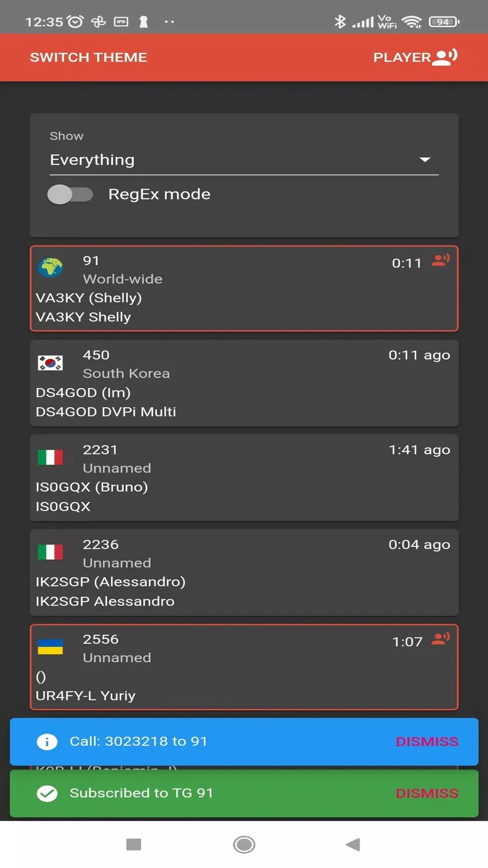Click the dropdown arrow next to Everything
The width and height of the screenshot is (488, 868).
click(425, 159)
